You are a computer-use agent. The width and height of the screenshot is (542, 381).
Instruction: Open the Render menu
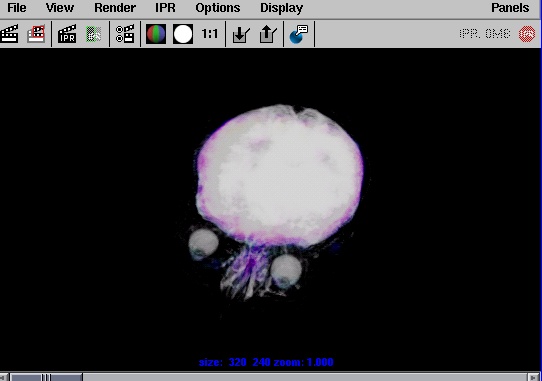[x=115, y=8]
